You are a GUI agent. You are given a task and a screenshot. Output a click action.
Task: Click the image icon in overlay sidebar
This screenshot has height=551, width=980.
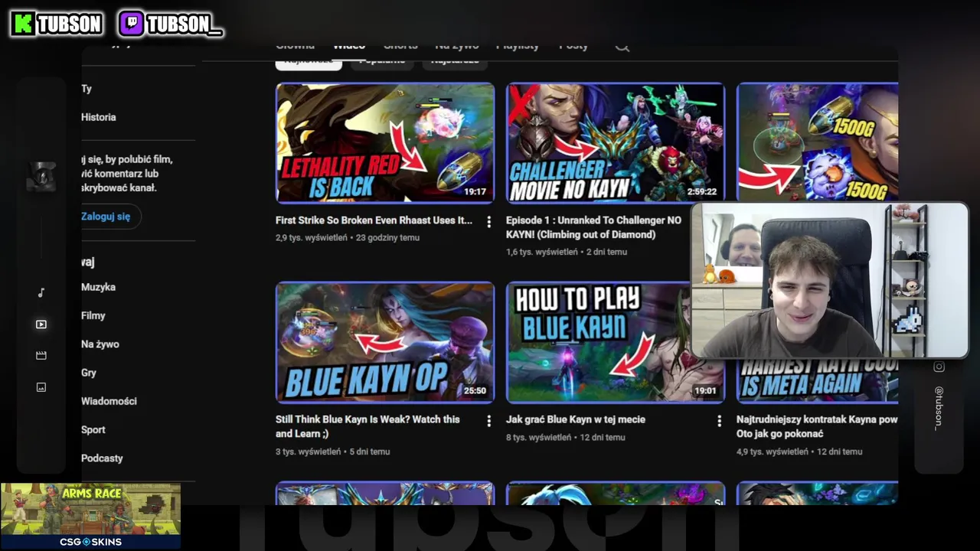[x=41, y=387]
